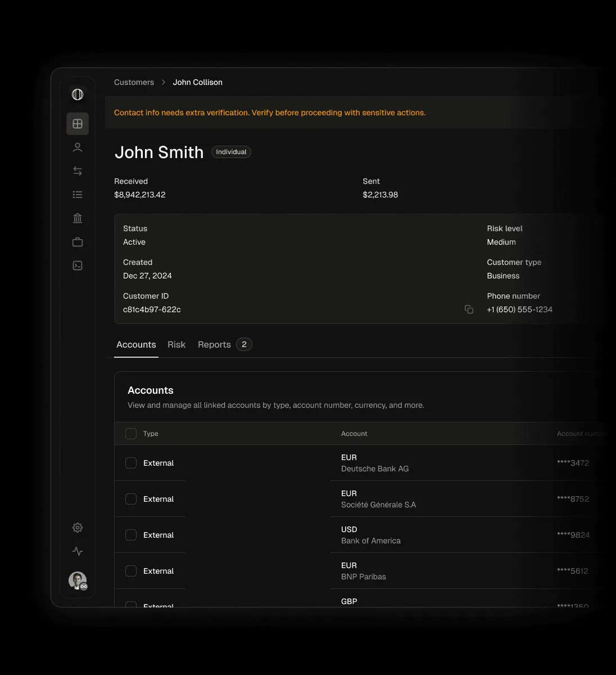Open the transfers arrows icon in sidebar

click(x=78, y=171)
